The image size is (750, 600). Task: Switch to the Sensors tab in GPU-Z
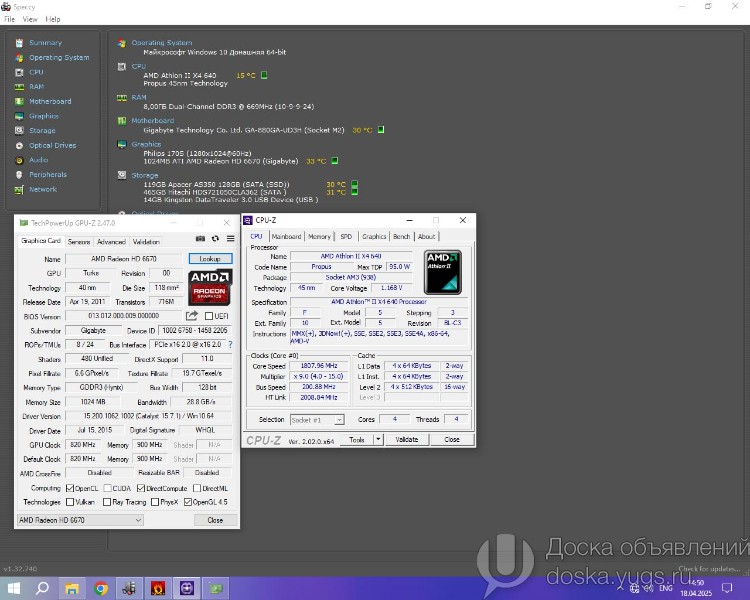click(x=79, y=242)
